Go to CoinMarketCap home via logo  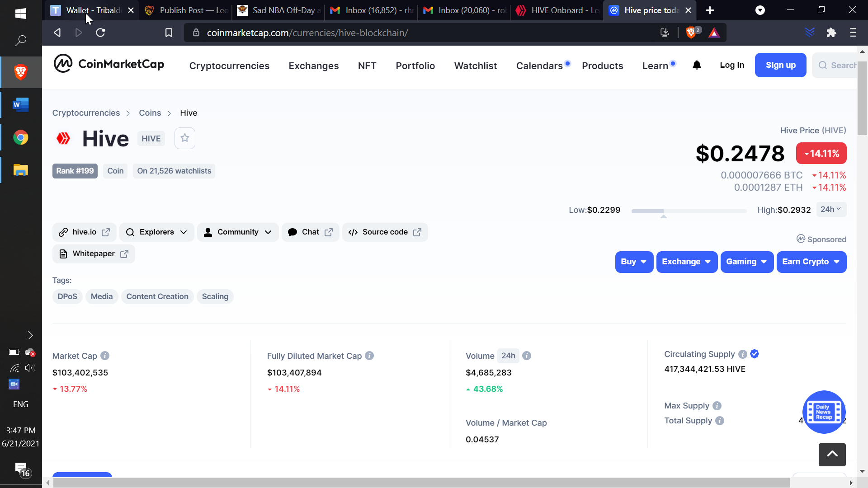click(x=109, y=64)
